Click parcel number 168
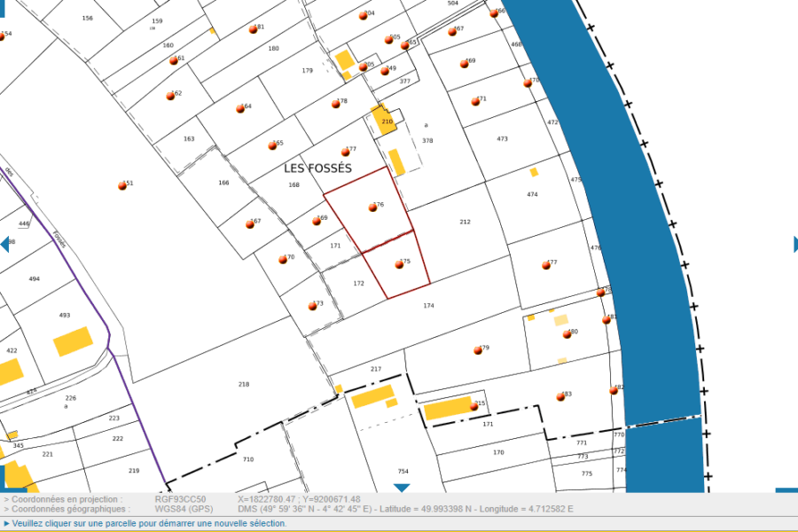This screenshot has height=532, width=798. click(294, 185)
